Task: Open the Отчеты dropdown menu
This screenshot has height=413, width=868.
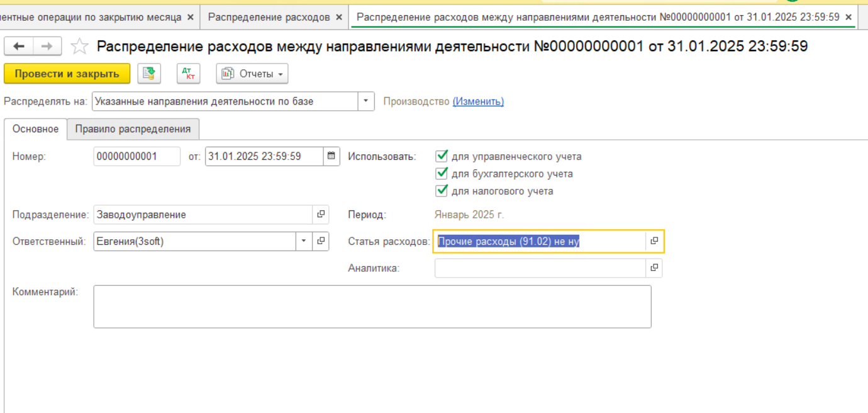Action: (x=252, y=74)
